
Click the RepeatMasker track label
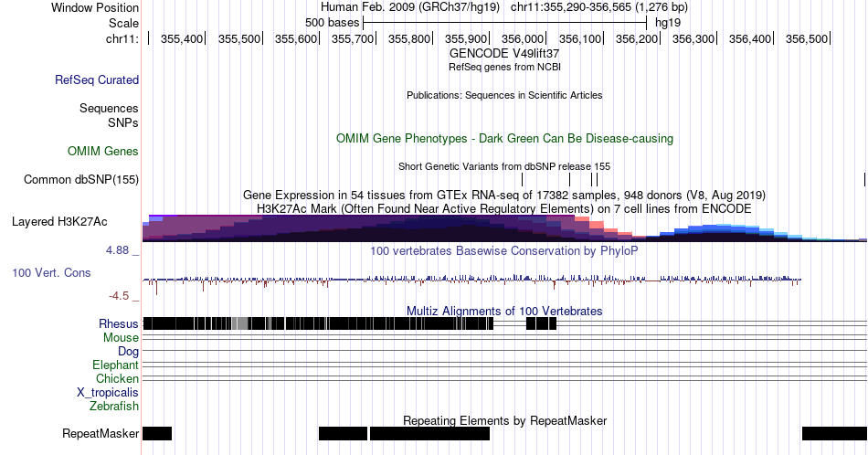[x=101, y=433]
